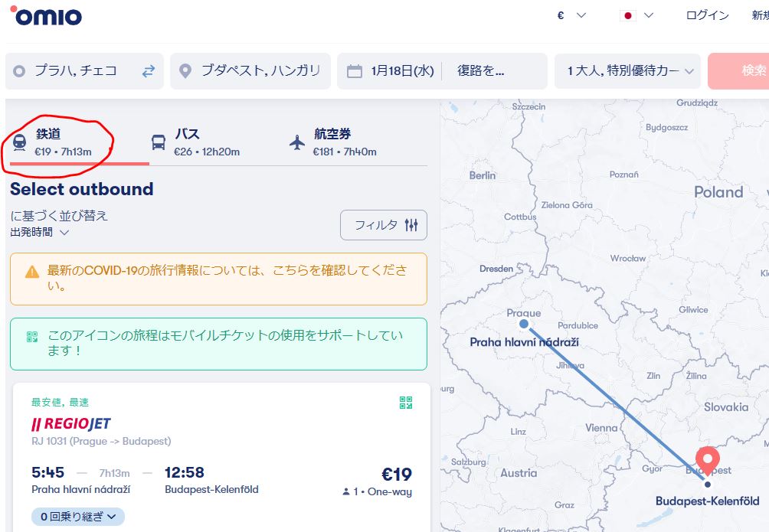
Task: Click the COVID-19 warning triangle icon
Action: [x=32, y=272]
